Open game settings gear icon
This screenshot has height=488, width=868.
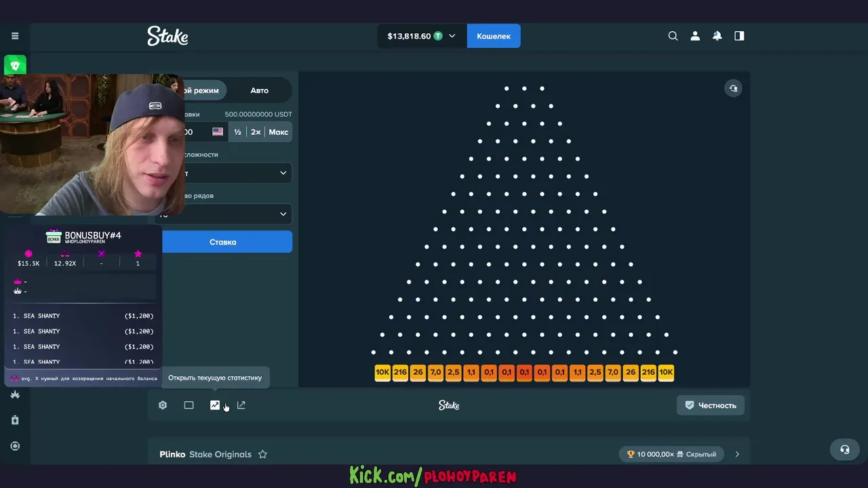point(163,405)
